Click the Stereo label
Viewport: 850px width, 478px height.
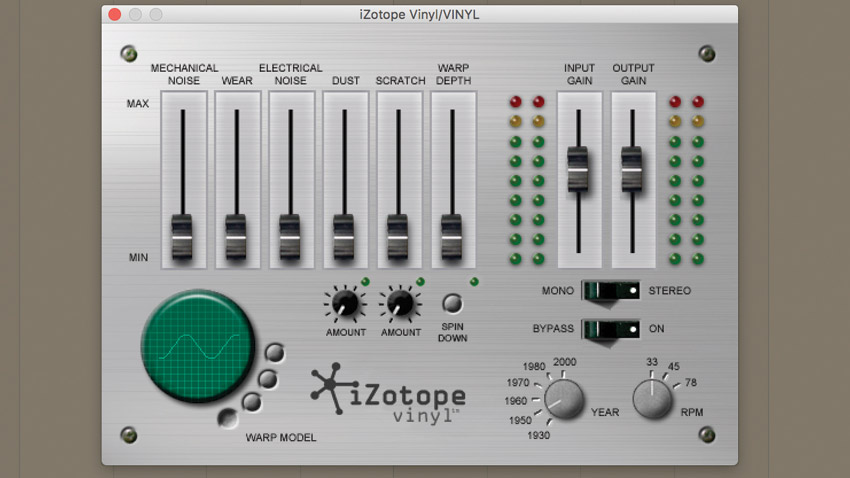669,290
